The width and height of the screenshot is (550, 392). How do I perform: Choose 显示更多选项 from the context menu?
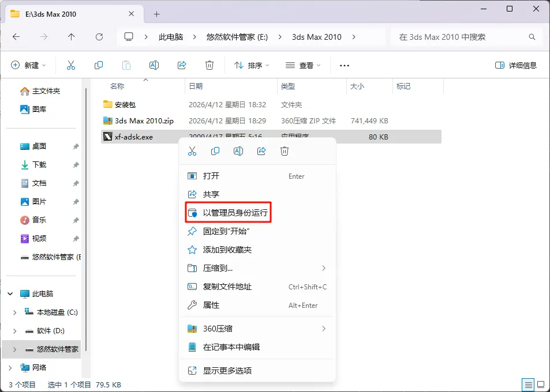(257, 371)
